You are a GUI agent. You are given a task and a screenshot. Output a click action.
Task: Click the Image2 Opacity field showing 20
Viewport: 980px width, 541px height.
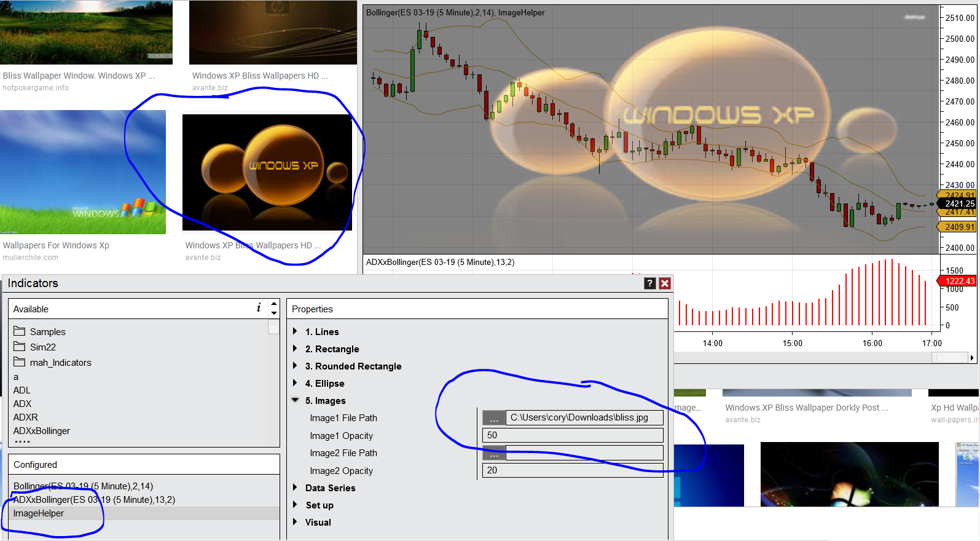click(x=573, y=470)
